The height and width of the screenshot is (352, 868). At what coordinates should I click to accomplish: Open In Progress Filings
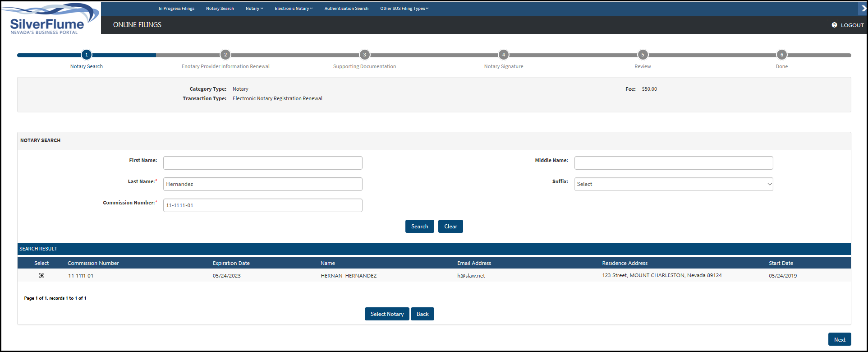pos(176,9)
